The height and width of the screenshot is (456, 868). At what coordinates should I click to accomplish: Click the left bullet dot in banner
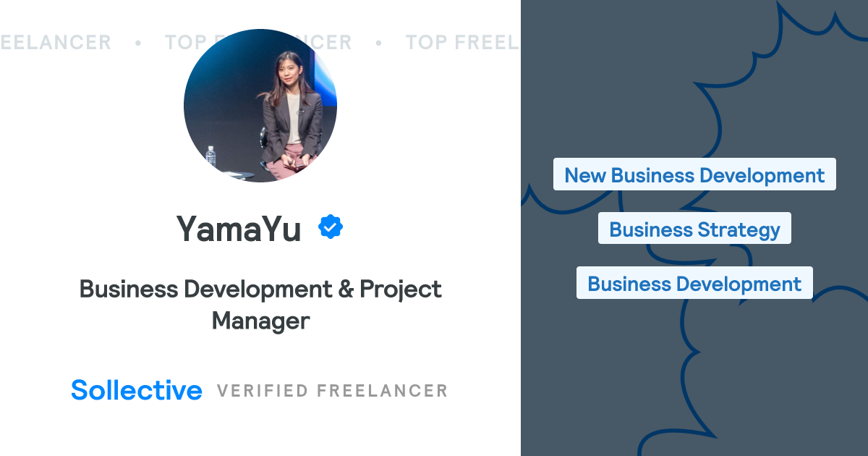[137, 43]
